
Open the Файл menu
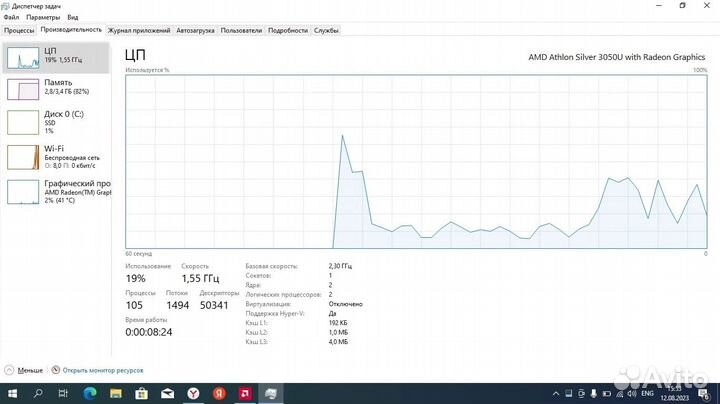point(11,17)
